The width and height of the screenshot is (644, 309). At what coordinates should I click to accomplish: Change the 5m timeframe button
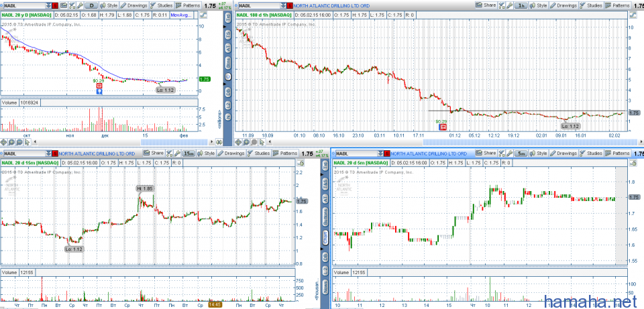point(521,153)
